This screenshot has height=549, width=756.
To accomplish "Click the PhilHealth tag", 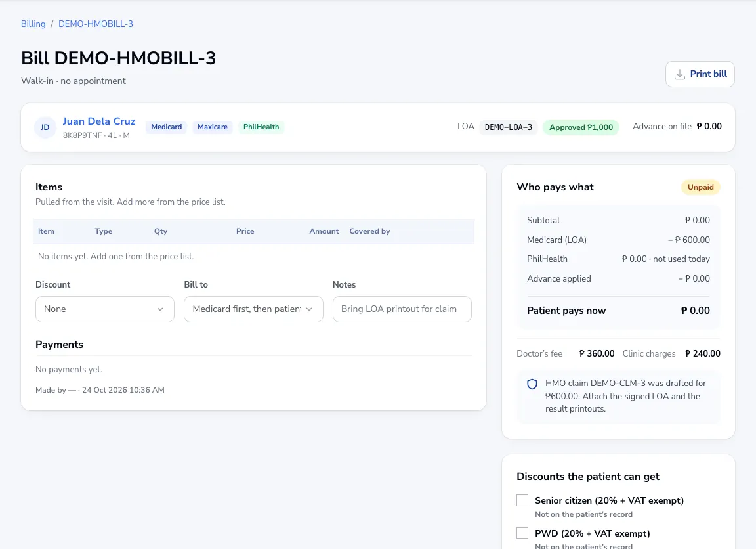I will pos(261,127).
